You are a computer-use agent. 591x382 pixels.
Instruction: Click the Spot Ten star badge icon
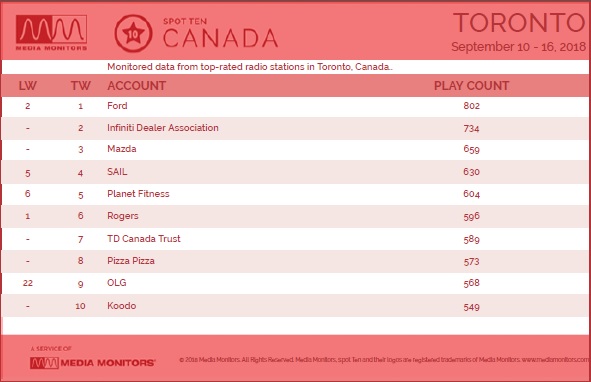click(x=133, y=34)
